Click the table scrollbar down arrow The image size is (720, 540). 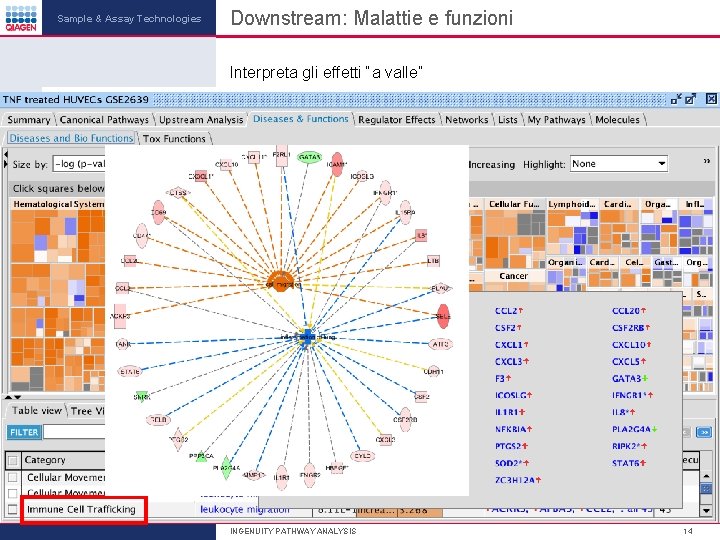coord(706,510)
